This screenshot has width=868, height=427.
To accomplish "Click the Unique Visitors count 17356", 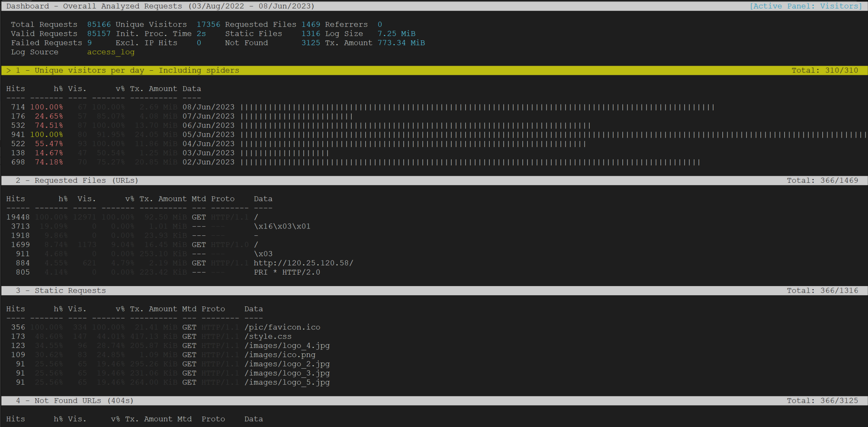I will (x=208, y=25).
